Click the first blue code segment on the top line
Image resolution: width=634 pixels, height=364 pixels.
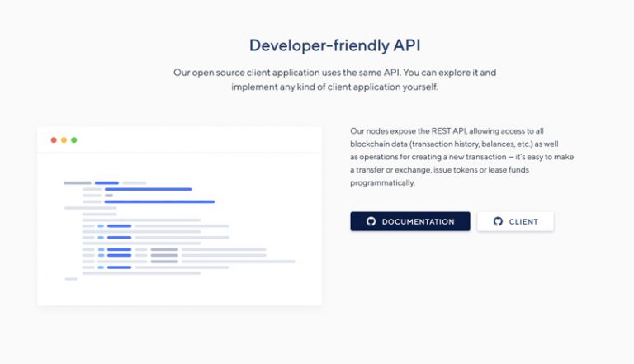coord(106,182)
